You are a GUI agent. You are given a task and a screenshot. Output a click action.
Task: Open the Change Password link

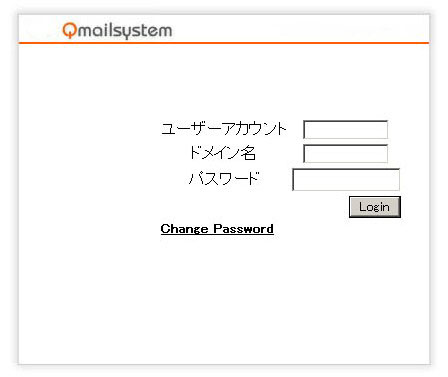tap(217, 229)
